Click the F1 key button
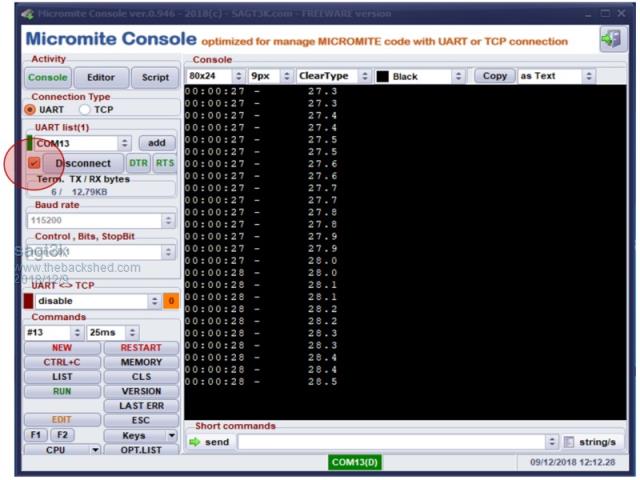 pyautogui.click(x=36, y=435)
